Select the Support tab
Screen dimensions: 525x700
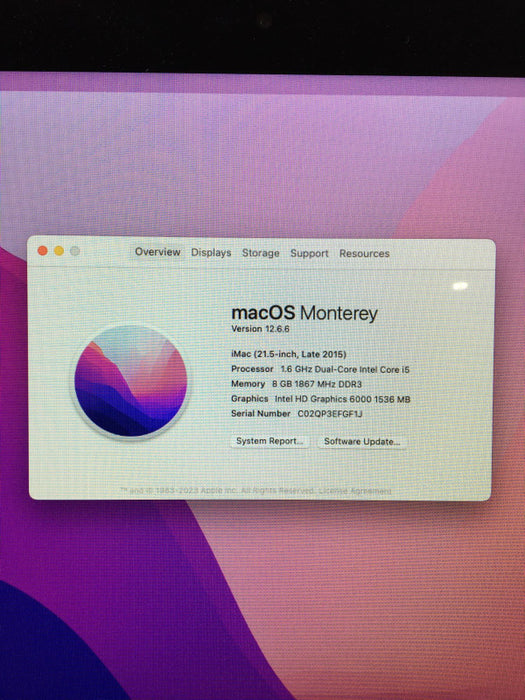pos(309,254)
